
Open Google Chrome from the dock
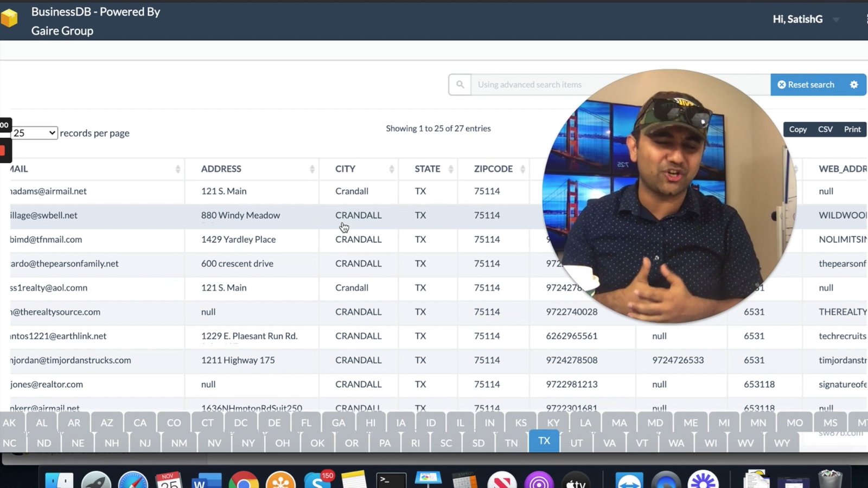pyautogui.click(x=244, y=480)
